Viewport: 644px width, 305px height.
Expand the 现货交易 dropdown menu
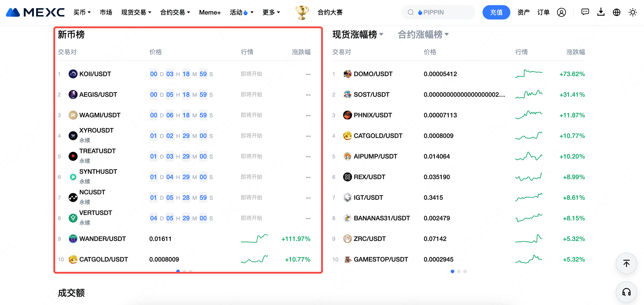[x=136, y=12]
